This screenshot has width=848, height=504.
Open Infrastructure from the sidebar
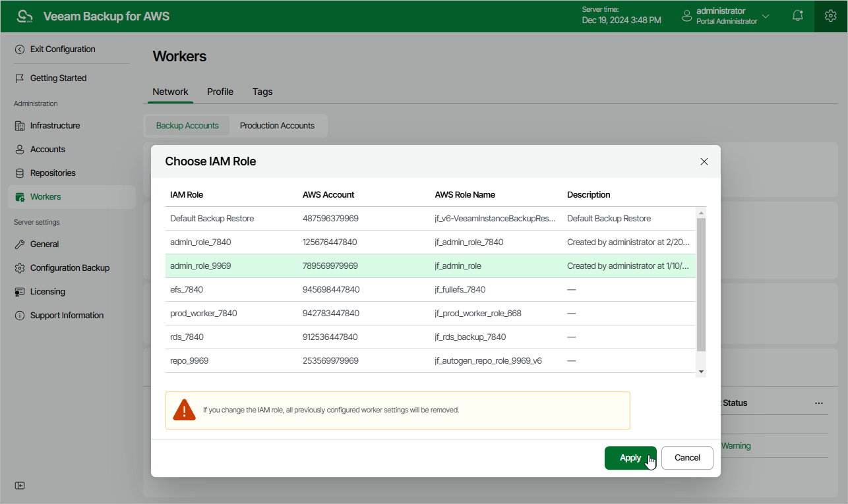(x=55, y=126)
